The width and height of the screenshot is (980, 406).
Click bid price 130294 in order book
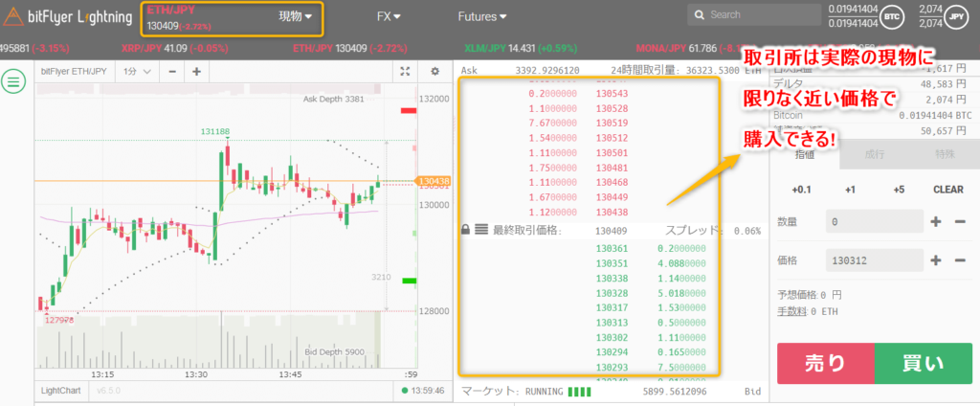[612, 352]
